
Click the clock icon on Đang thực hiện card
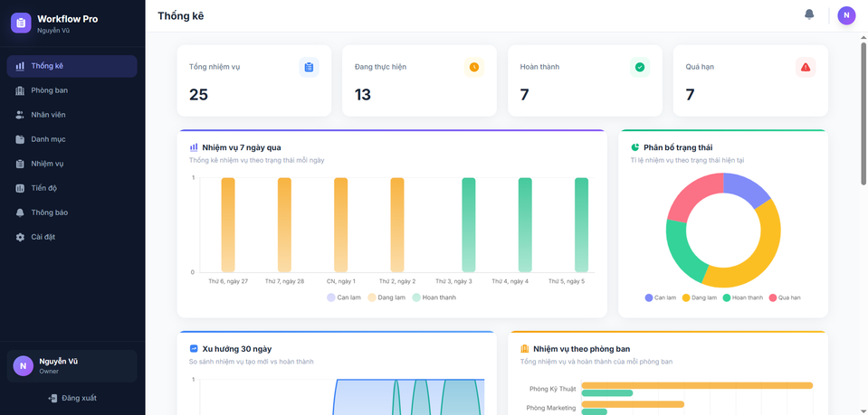(474, 67)
